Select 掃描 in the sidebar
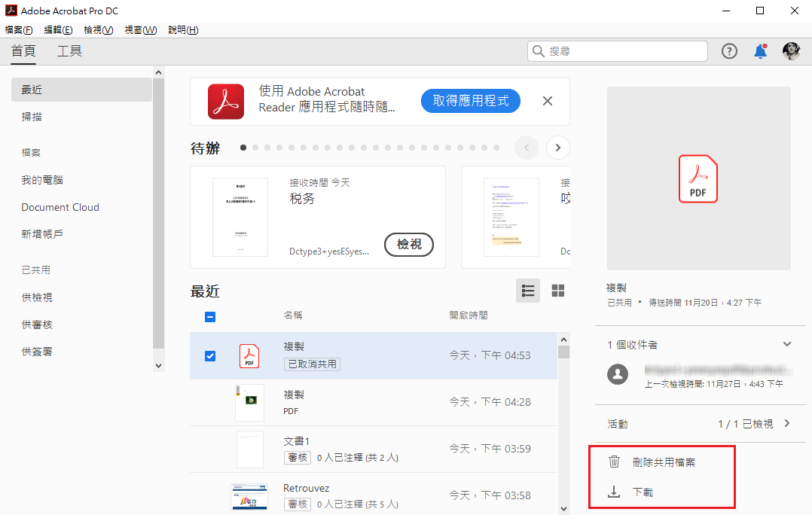Screen dimensions: 812x515 tap(32, 117)
